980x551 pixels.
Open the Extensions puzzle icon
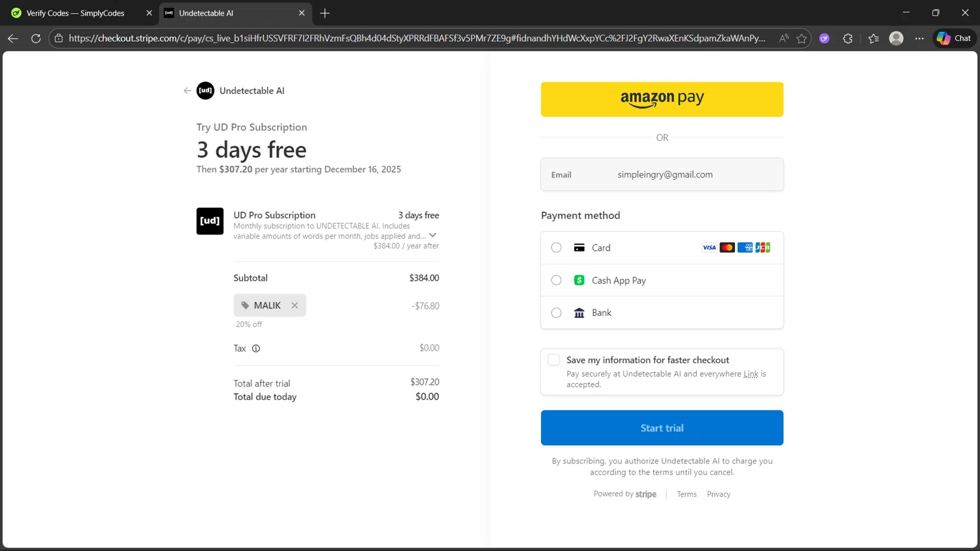(848, 39)
